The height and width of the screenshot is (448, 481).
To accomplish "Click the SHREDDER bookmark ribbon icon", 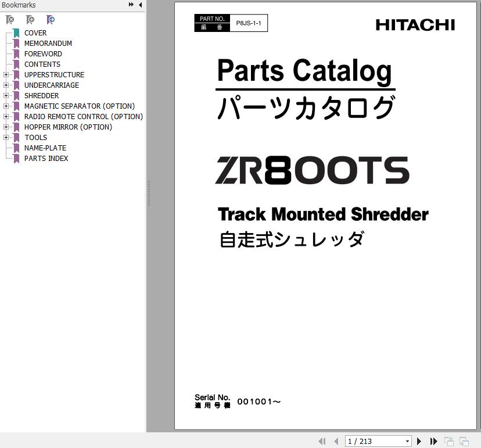I will click(x=16, y=96).
